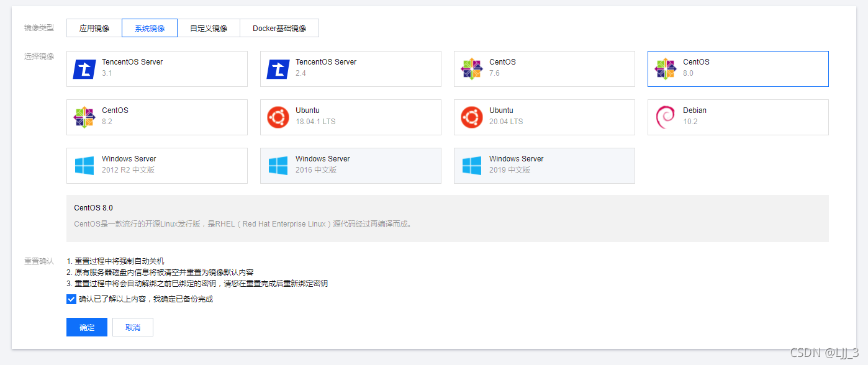Click the Windows Server 2019 logo icon

(x=472, y=166)
